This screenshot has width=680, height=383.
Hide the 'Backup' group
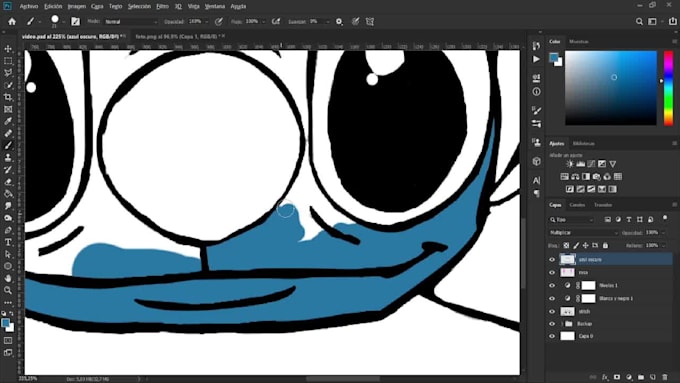552,324
